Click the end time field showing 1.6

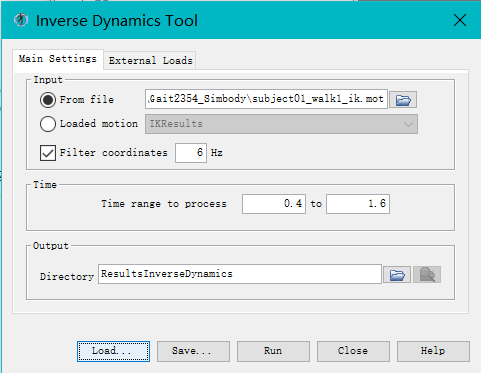(x=358, y=204)
